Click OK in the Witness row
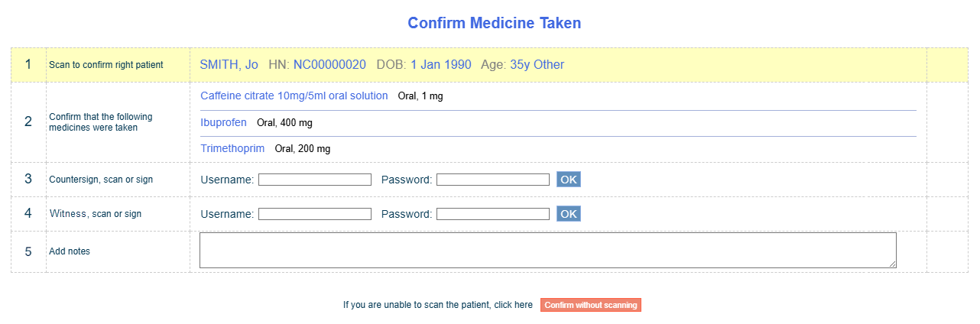This screenshot has width=980, height=324. 569,214
